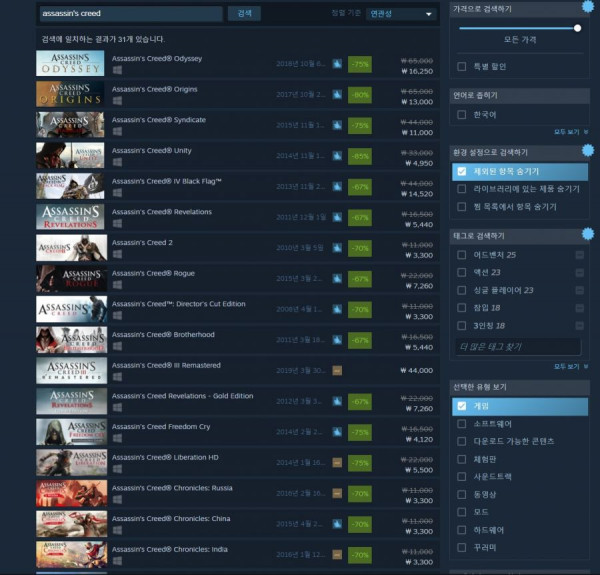Click the ₩ 44,000 price of III Remastered
This screenshot has width=600, height=575.
[417, 370]
